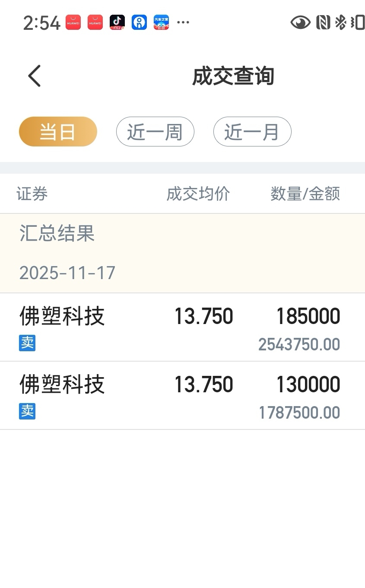
Task: Tap the back arrow icon
Action: [35, 76]
